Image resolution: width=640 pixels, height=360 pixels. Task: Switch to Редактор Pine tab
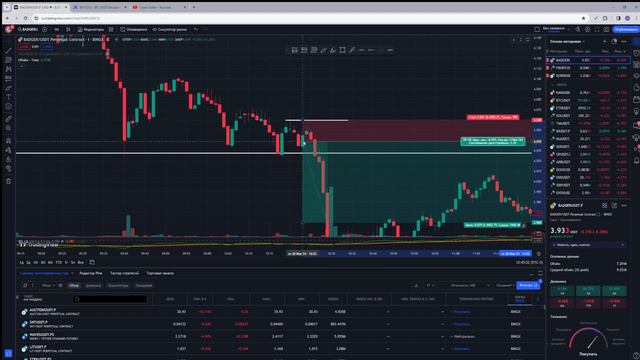[x=91, y=273]
